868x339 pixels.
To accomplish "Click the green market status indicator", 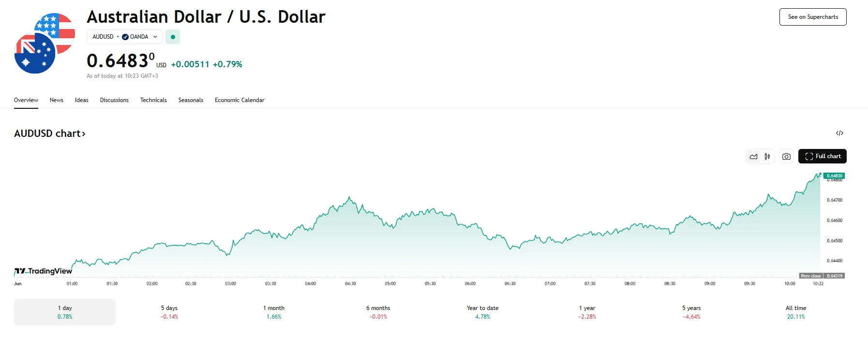I will point(173,37).
